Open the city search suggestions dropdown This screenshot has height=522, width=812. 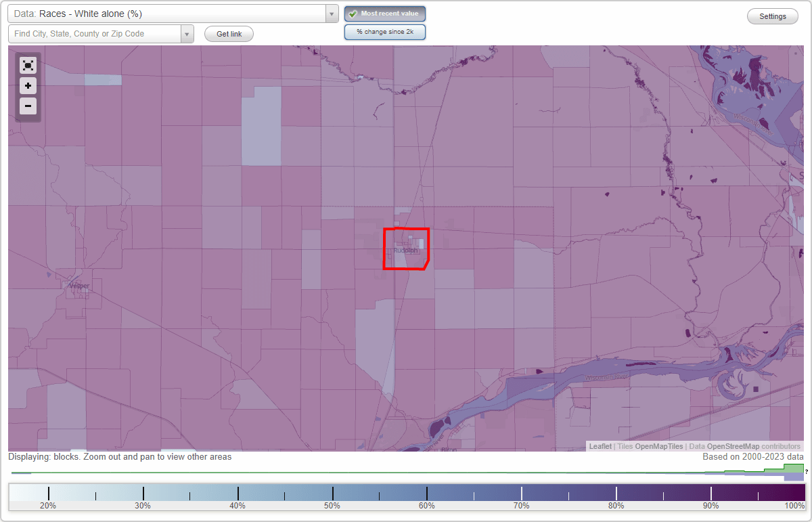[x=187, y=33]
